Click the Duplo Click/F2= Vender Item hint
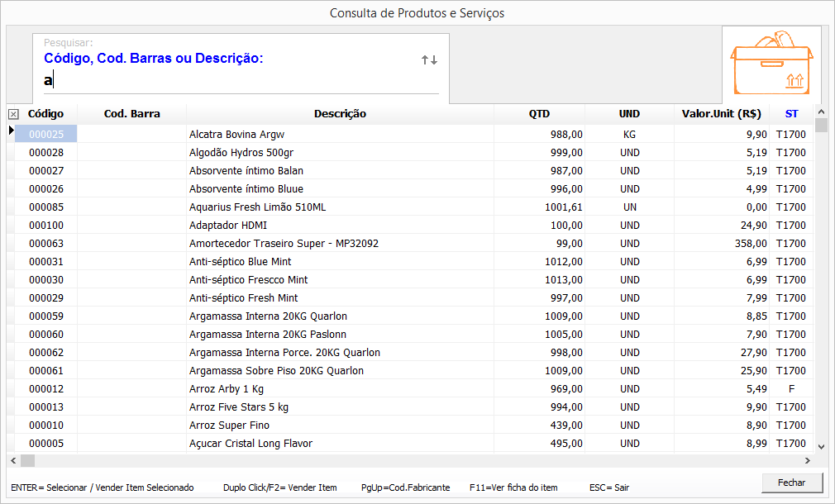 [x=280, y=487]
